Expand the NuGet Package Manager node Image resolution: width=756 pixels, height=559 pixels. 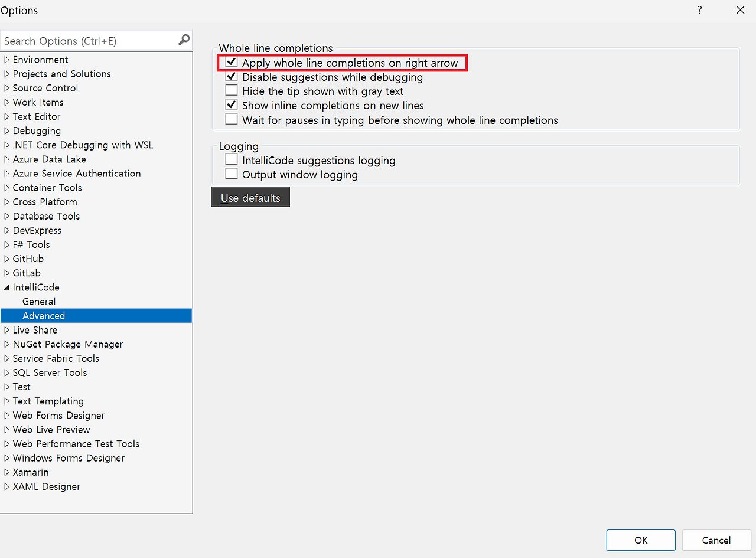pyautogui.click(x=6, y=344)
